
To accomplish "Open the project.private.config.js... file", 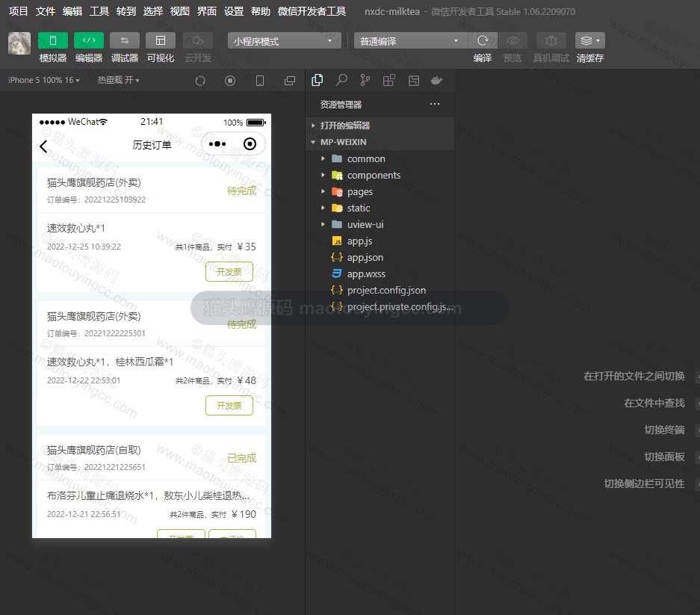I will [x=380, y=307].
